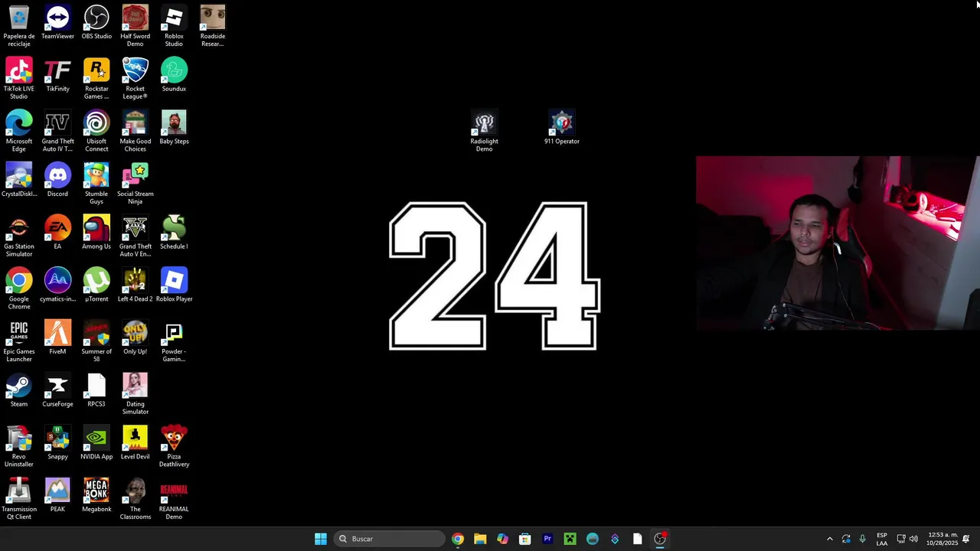The image size is (980, 551).
Task: Click the PEAK desktop icon
Action: pyautogui.click(x=57, y=495)
